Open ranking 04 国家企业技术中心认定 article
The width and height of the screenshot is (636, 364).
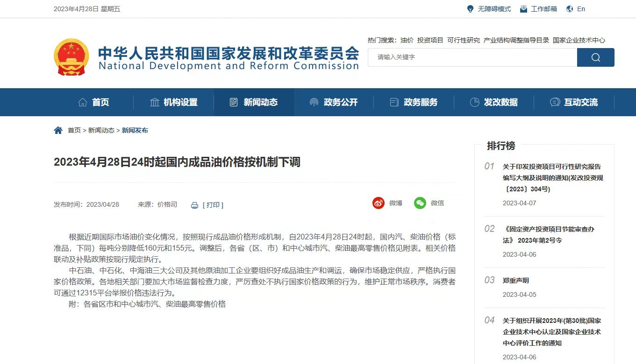click(x=552, y=332)
